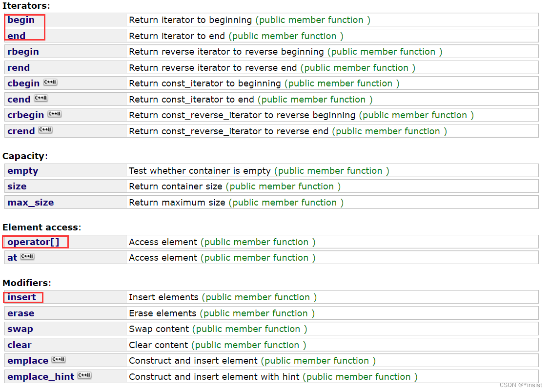Click the C++11 badge beside emplace_hint
Screen dimensions: 550x392
[x=84, y=375]
